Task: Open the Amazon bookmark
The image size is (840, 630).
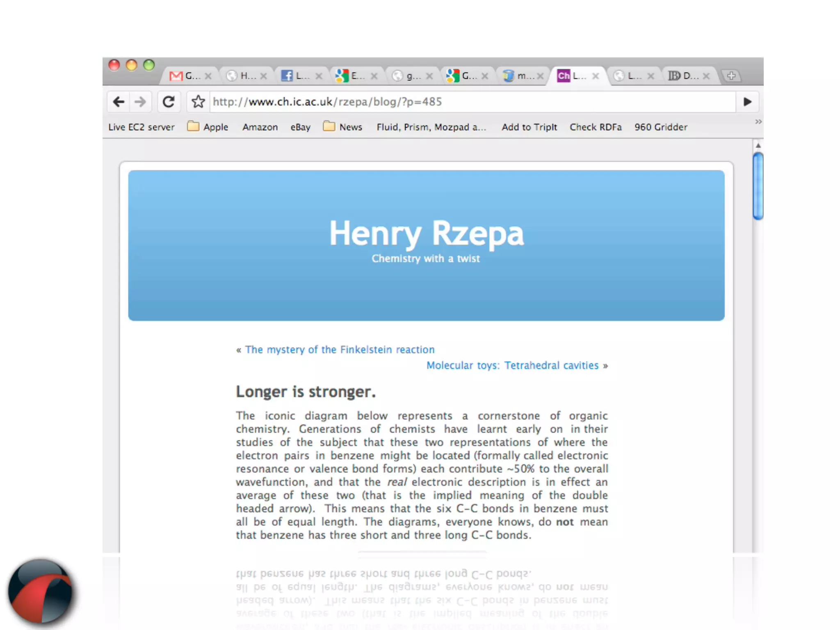Action: [260, 127]
